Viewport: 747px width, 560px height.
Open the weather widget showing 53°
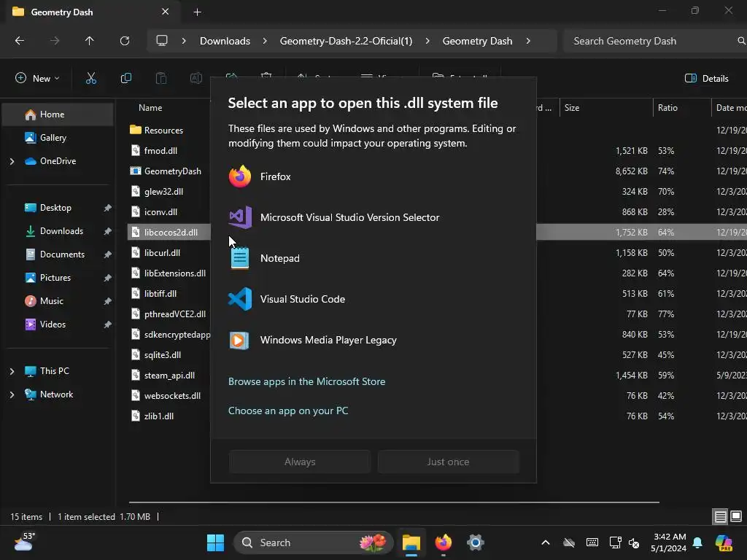(24, 542)
